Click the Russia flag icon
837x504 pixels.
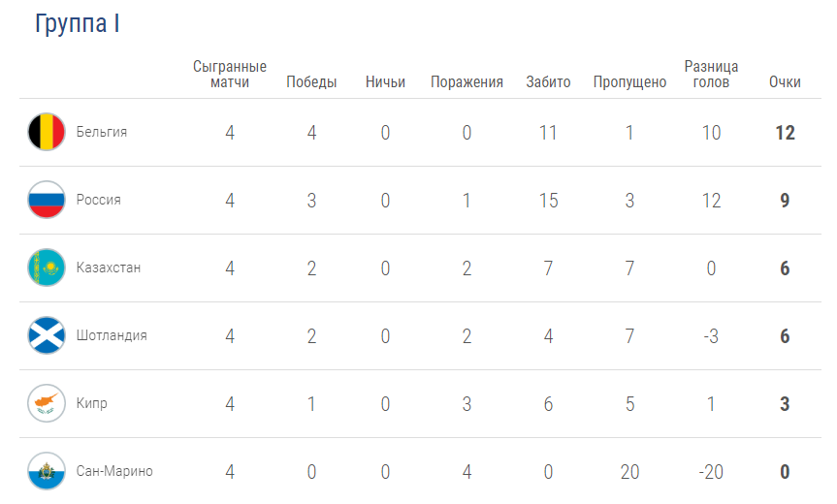(47, 200)
